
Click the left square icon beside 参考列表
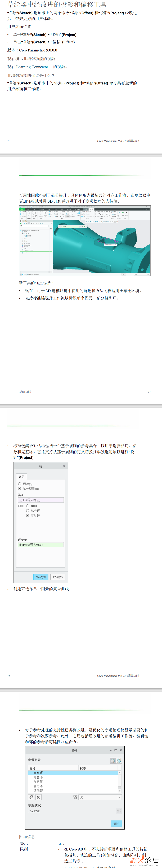click(x=113, y=761)
